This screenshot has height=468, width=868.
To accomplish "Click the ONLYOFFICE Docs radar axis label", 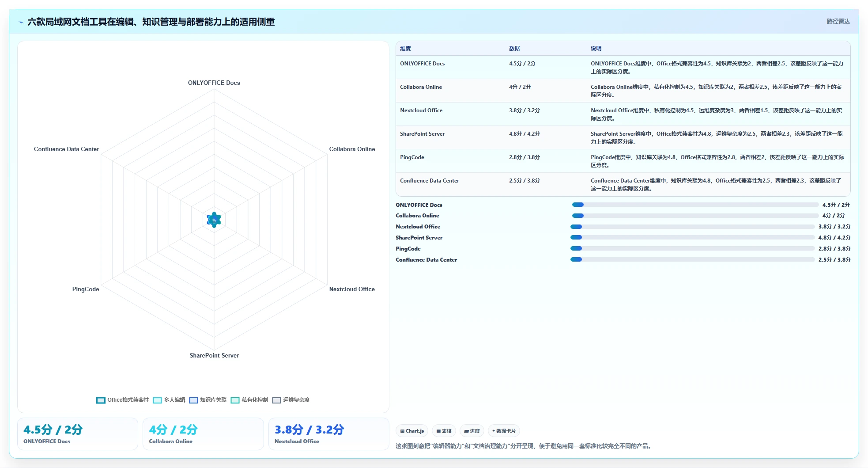I will pyautogui.click(x=214, y=83).
